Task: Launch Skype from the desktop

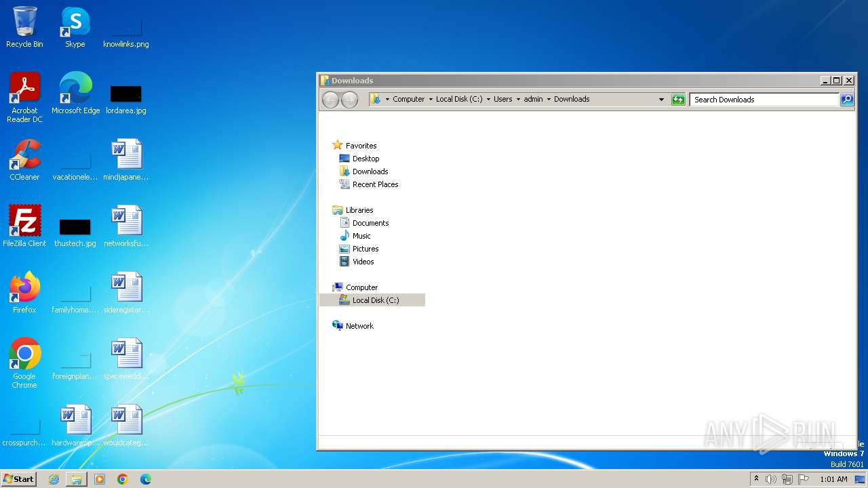Action: [x=75, y=27]
